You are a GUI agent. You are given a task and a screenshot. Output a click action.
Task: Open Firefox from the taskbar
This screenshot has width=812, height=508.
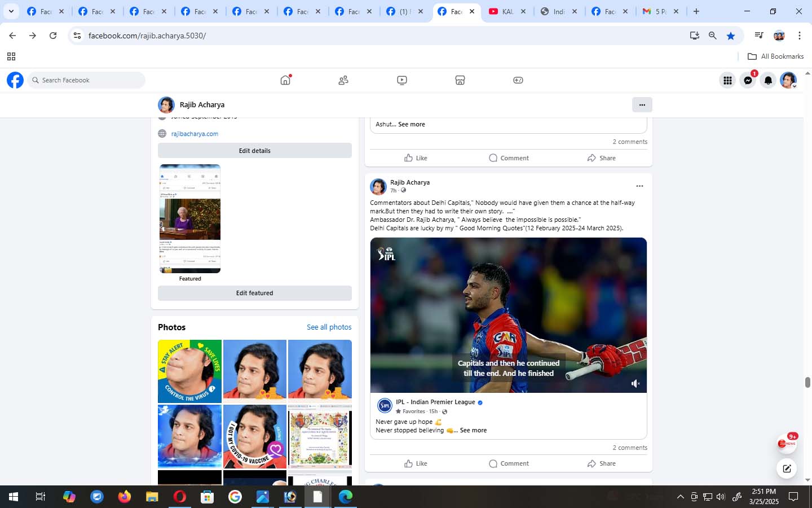coord(124,497)
